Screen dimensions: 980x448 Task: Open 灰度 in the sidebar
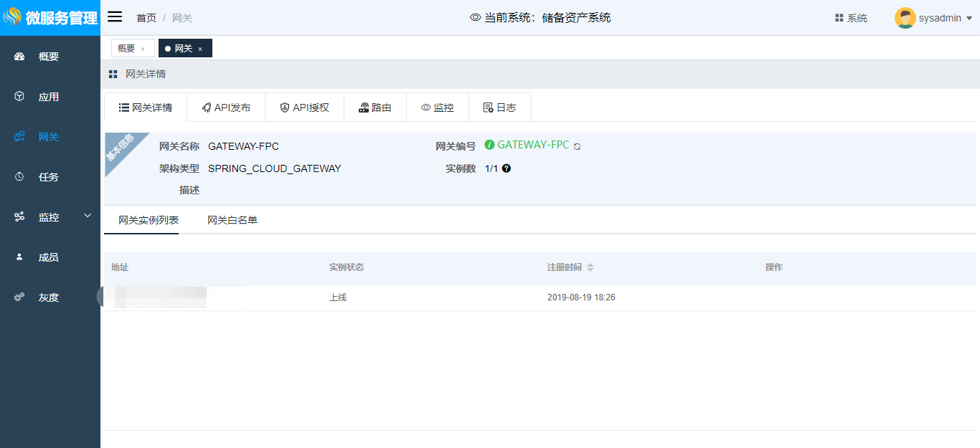point(49,297)
